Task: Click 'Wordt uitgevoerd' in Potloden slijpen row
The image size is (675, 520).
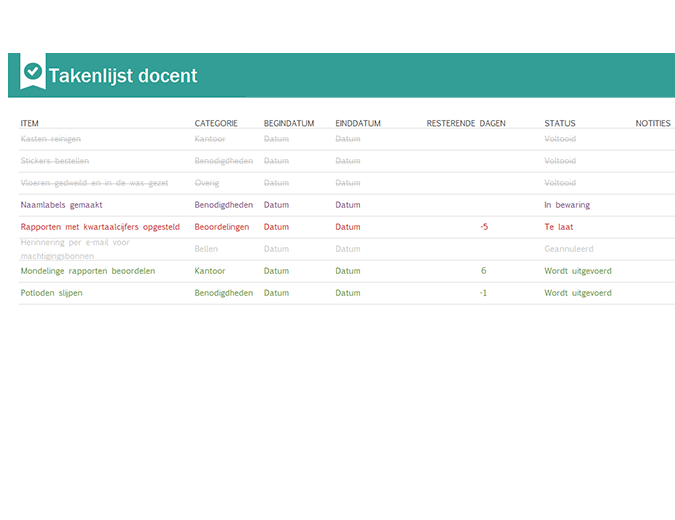Action: tap(577, 293)
